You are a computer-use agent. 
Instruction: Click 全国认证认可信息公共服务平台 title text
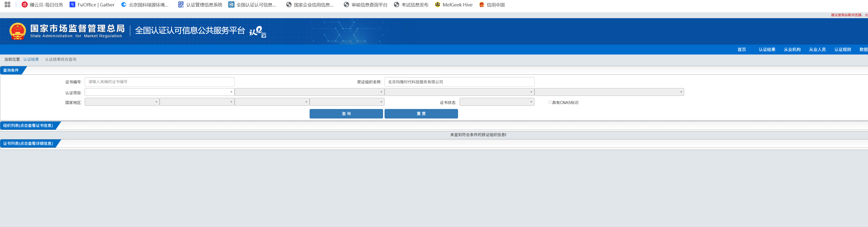point(190,31)
